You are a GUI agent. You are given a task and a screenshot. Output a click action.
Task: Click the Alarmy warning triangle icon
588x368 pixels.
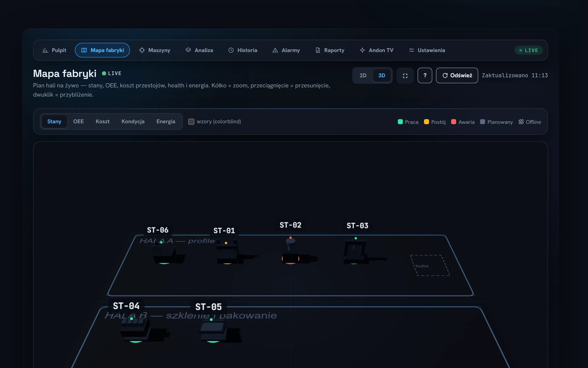[x=275, y=50]
